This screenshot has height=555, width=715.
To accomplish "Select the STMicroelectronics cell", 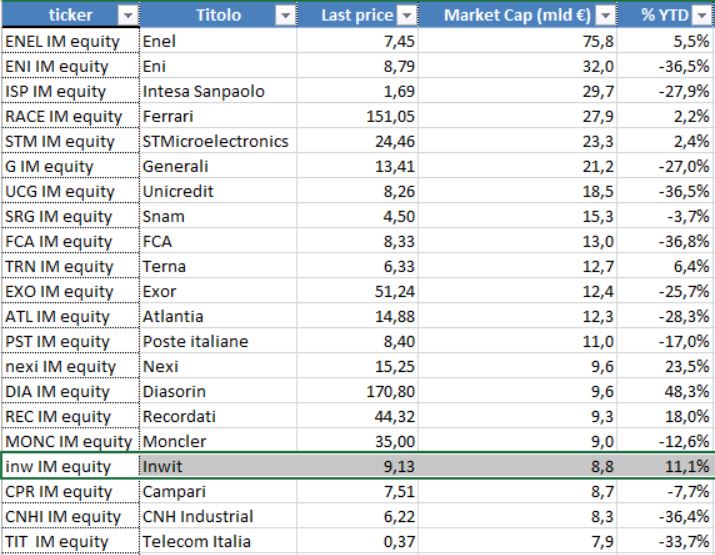I will click(218, 141).
